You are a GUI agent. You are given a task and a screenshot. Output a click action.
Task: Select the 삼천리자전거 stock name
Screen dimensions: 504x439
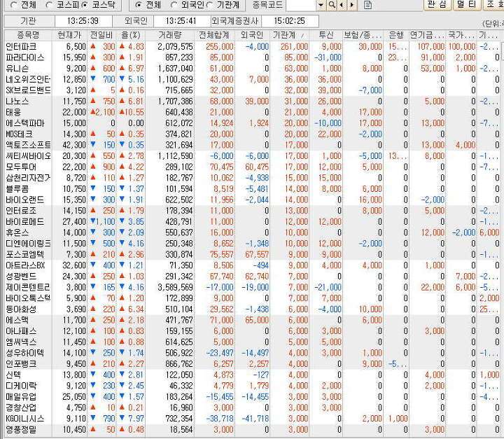28,178
